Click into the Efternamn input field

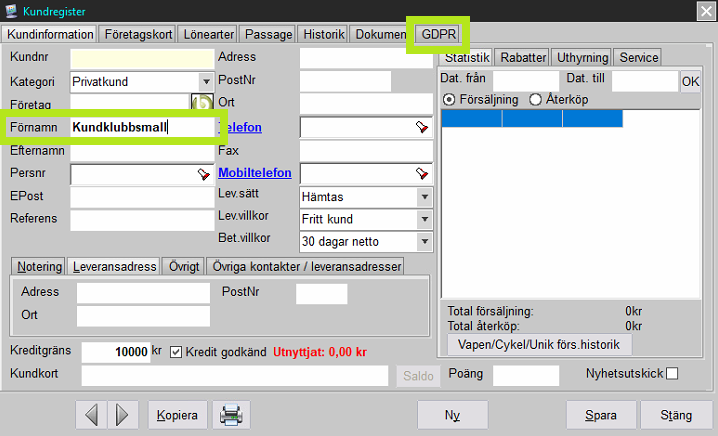pyautogui.click(x=141, y=151)
